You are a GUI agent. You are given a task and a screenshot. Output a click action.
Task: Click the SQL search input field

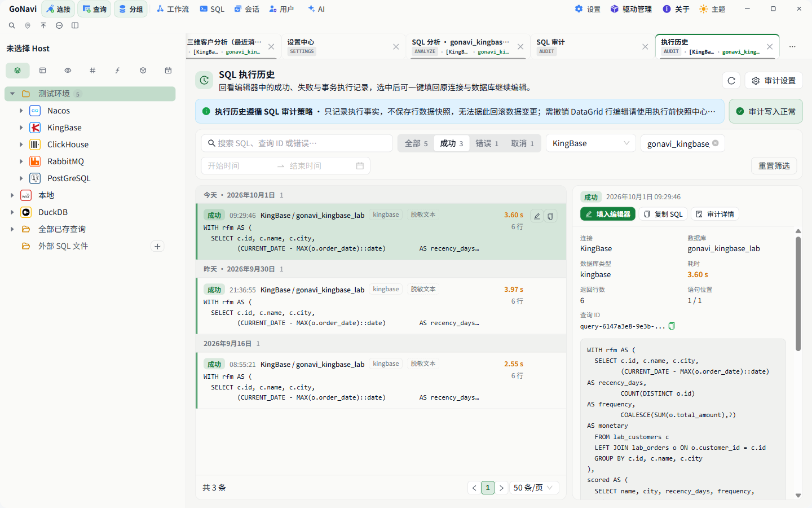click(297, 143)
